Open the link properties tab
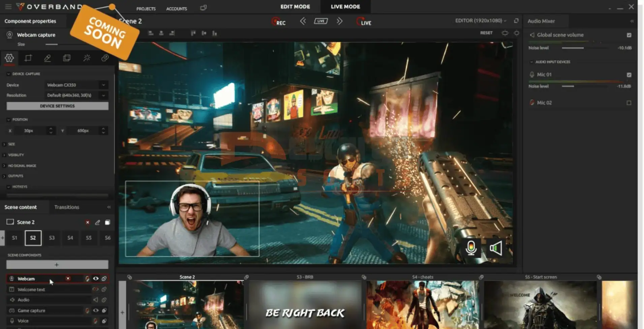This screenshot has height=329, width=644. point(105,58)
